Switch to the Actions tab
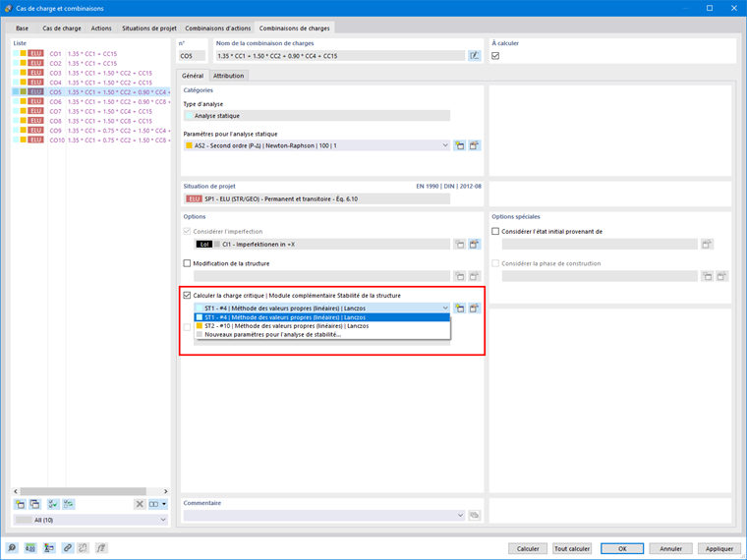 101,28
